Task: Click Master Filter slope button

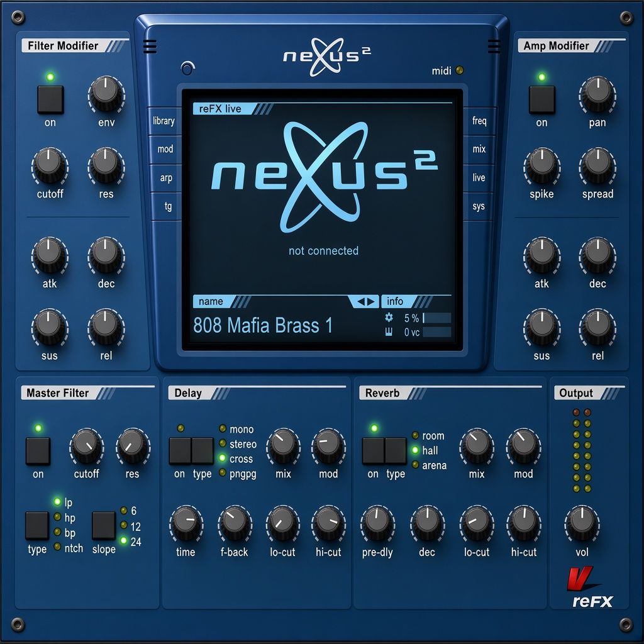Action: [104, 525]
